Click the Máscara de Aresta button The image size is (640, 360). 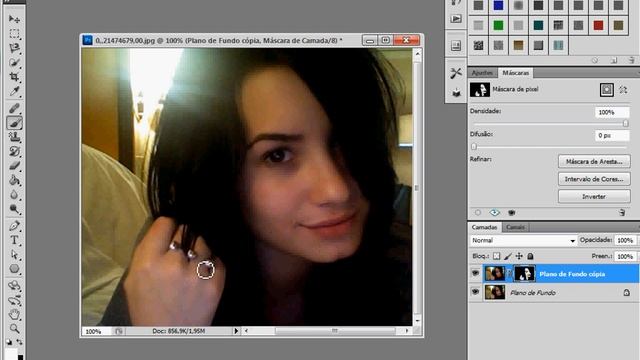(594, 162)
